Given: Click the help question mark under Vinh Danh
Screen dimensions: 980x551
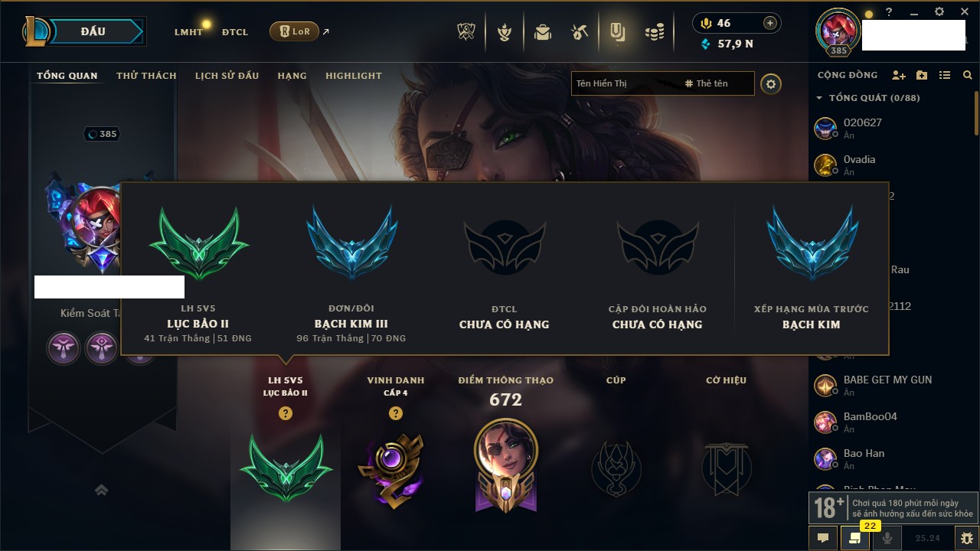Looking at the screenshot, I should click(395, 413).
